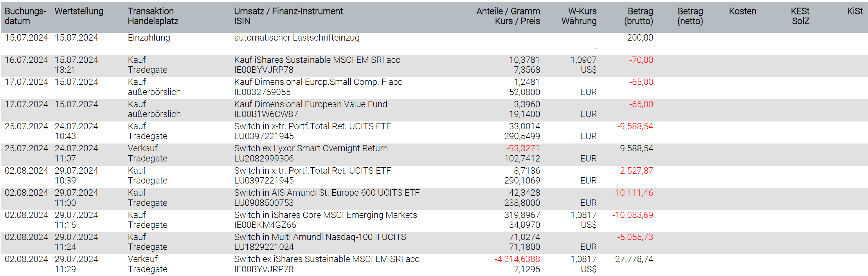This screenshot has width=868, height=276.
Task: Click Switch ex Lyxor Smart Overnight Return
Action: (311, 148)
